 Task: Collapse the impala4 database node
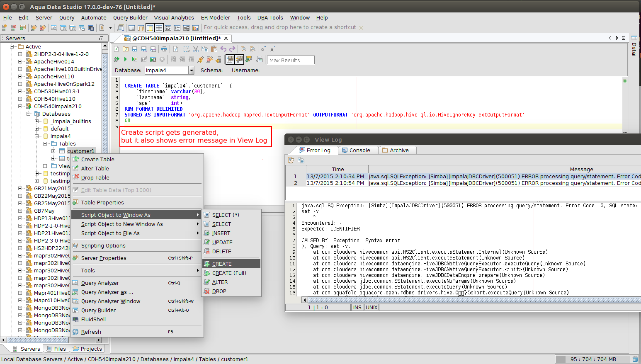(x=37, y=136)
